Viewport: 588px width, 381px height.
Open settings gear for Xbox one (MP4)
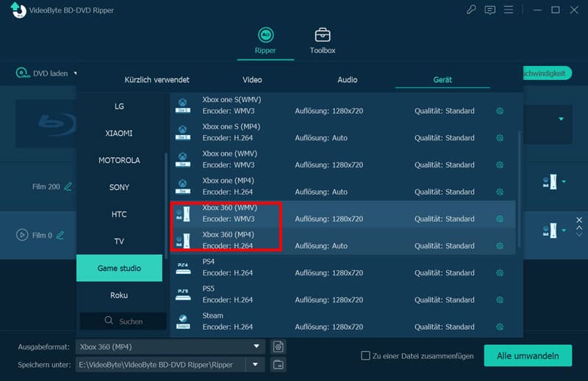click(x=500, y=192)
